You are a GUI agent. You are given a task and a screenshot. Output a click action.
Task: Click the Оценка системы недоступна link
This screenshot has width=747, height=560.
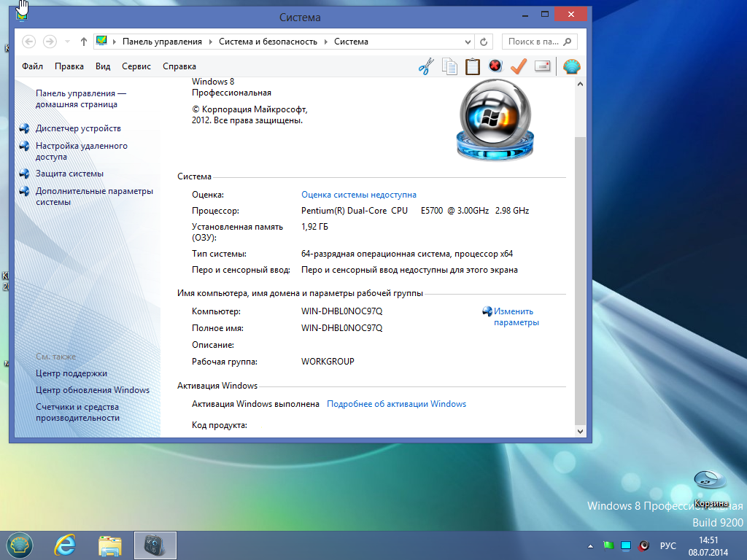coord(359,194)
